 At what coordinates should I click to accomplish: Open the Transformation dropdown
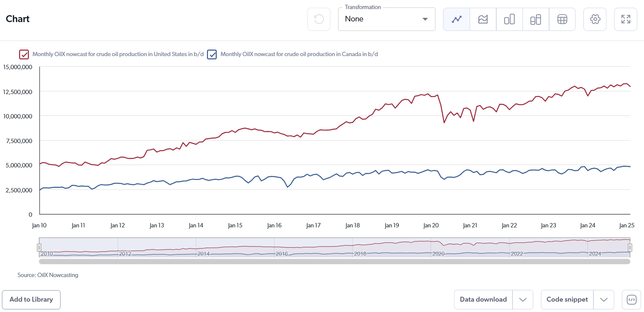point(386,19)
